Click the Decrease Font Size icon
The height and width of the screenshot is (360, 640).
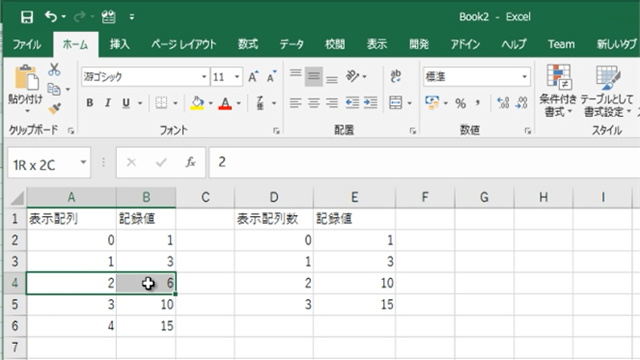coord(271,76)
